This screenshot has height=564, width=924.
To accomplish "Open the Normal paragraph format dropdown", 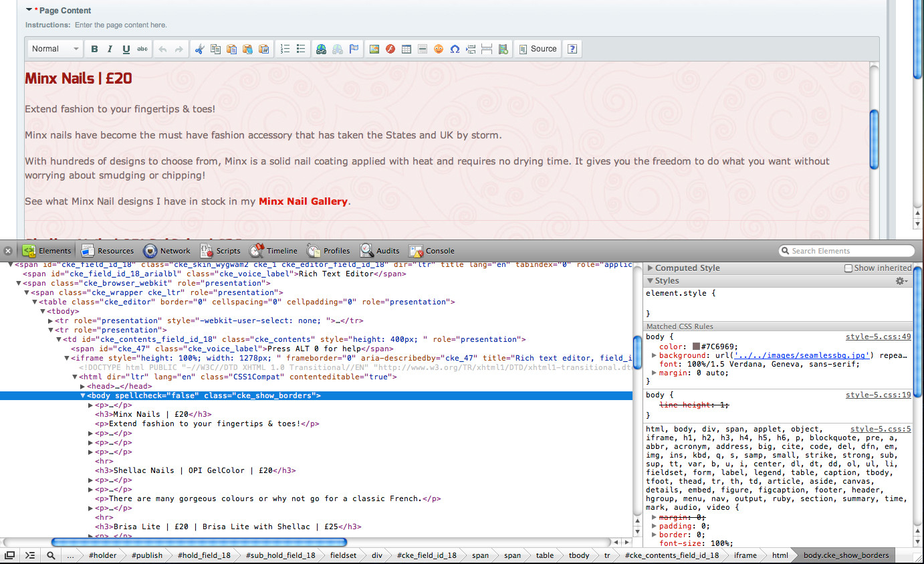I will [x=56, y=49].
